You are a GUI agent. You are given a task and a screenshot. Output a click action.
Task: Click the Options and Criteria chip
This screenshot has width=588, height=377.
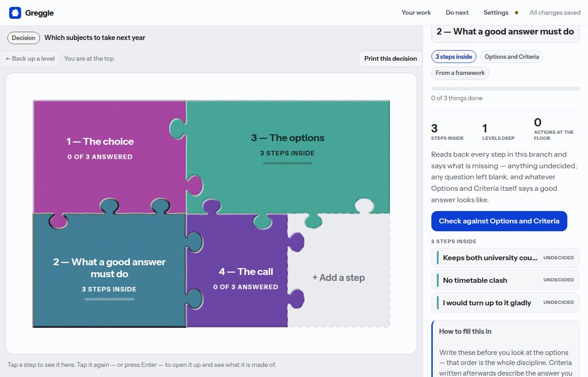512,57
